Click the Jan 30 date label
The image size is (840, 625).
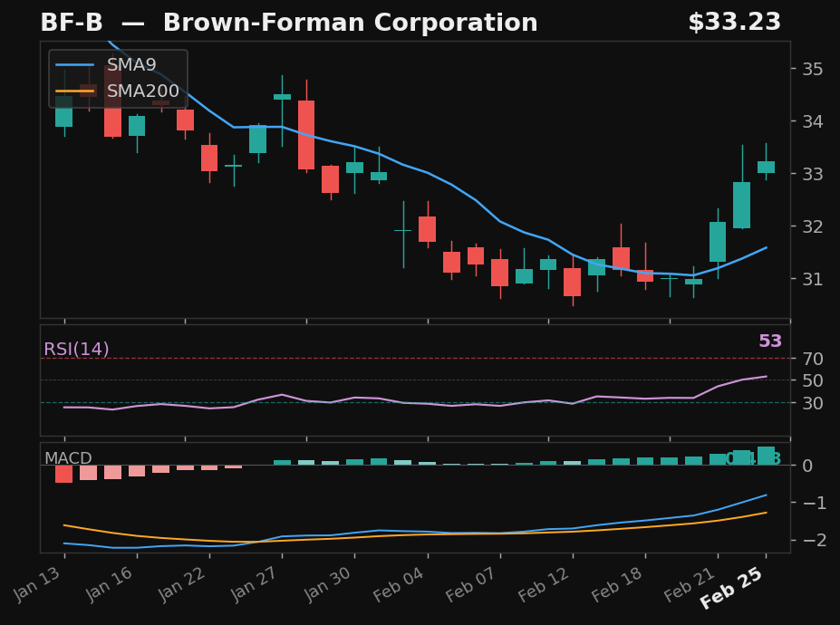pyautogui.click(x=327, y=583)
